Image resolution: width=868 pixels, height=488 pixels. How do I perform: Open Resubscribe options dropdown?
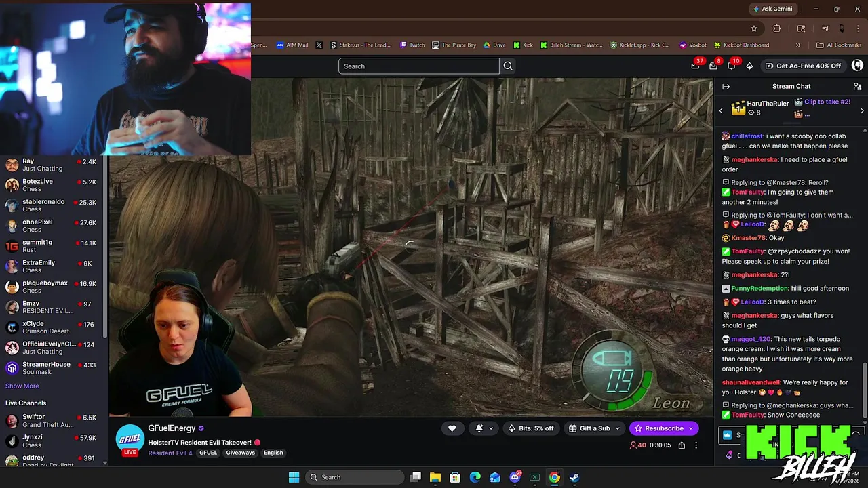[x=691, y=428]
